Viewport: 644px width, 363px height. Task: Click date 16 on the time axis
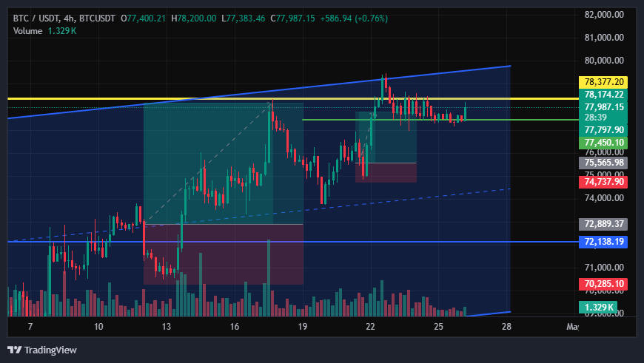point(235,327)
